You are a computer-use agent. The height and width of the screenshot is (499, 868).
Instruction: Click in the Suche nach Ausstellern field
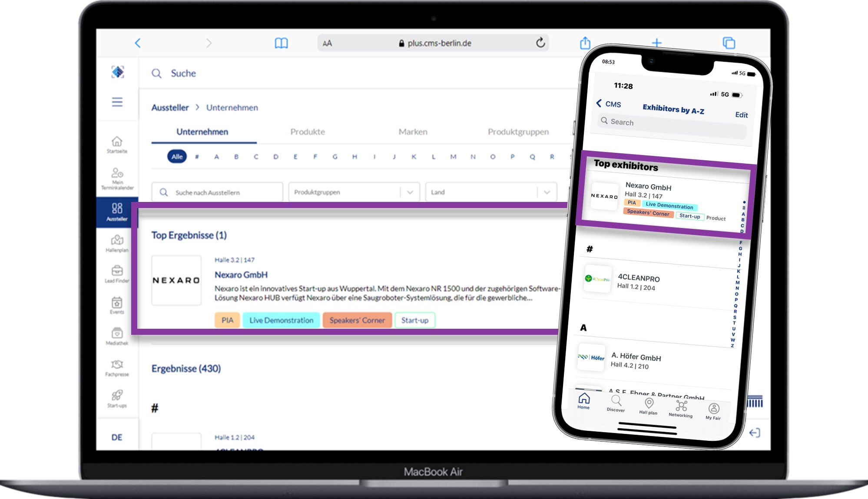point(218,192)
